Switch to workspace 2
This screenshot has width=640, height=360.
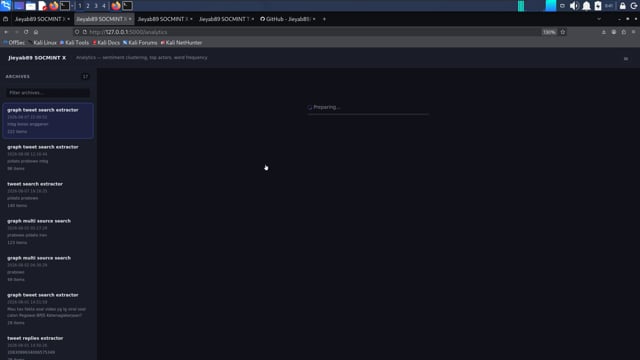click(x=88, y=6)
